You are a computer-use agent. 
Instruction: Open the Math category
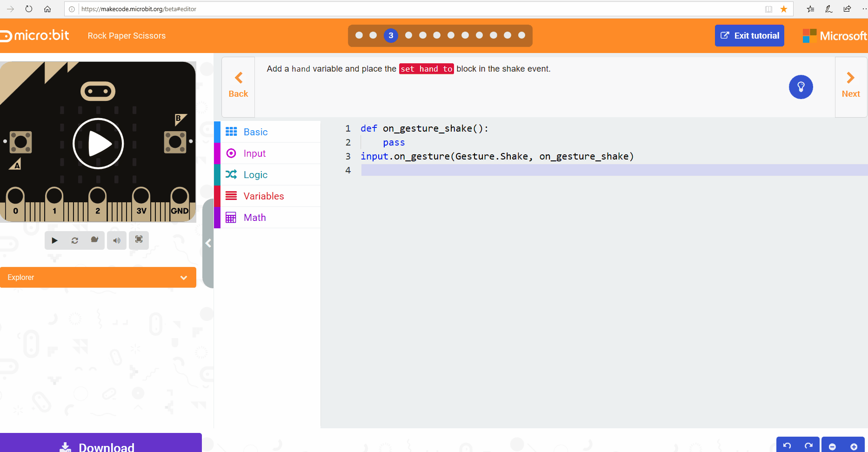coord(254,217)
